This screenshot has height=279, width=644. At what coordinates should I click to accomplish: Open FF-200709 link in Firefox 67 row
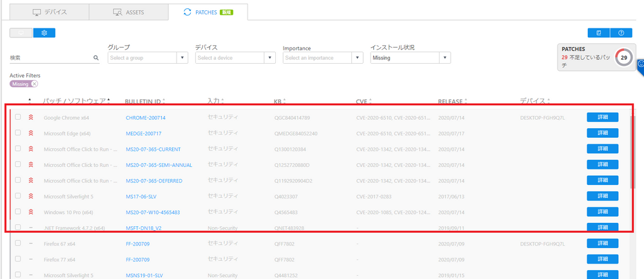[137, 244]
